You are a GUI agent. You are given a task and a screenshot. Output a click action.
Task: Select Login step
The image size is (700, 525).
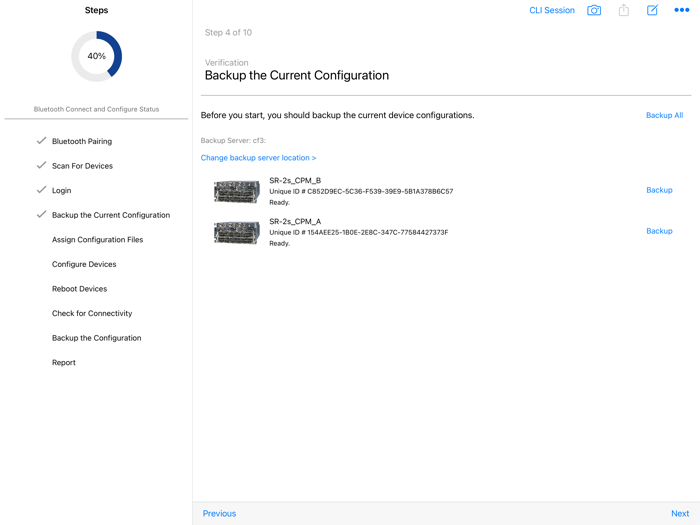click(62, 191)
